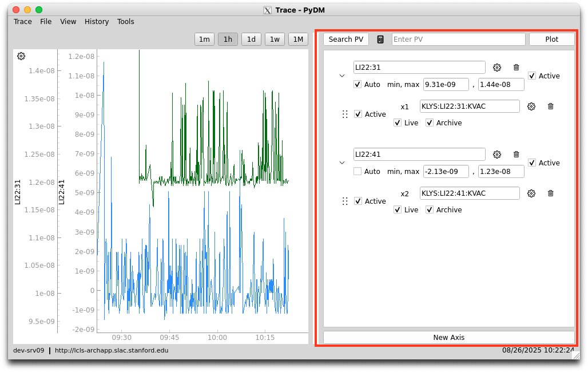Edit the LI22:31 axis name field
Screen dimensions: 588x372
tap(419, 68)
